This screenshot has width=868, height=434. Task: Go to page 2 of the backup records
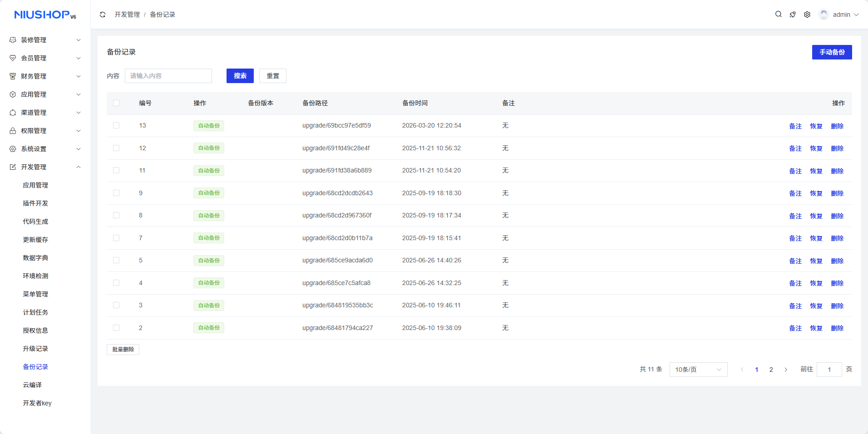pyautogui.click(x=771, y=370)
